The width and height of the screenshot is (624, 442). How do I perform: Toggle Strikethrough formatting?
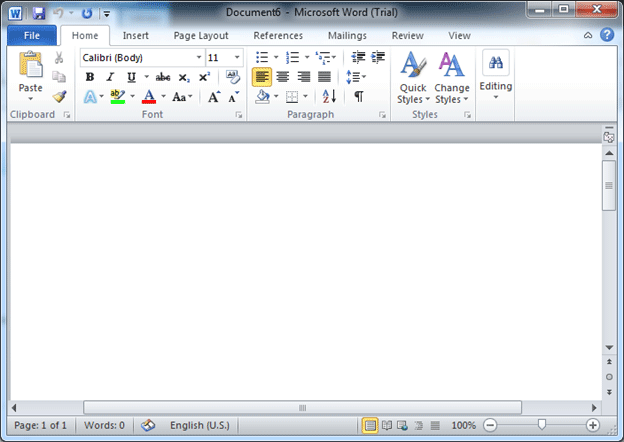(163, 77)
